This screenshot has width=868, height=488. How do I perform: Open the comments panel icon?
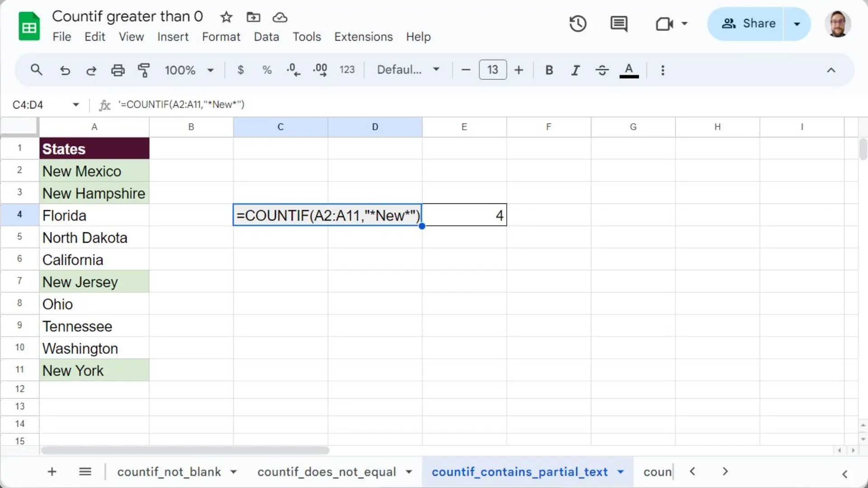click(618, 23)
